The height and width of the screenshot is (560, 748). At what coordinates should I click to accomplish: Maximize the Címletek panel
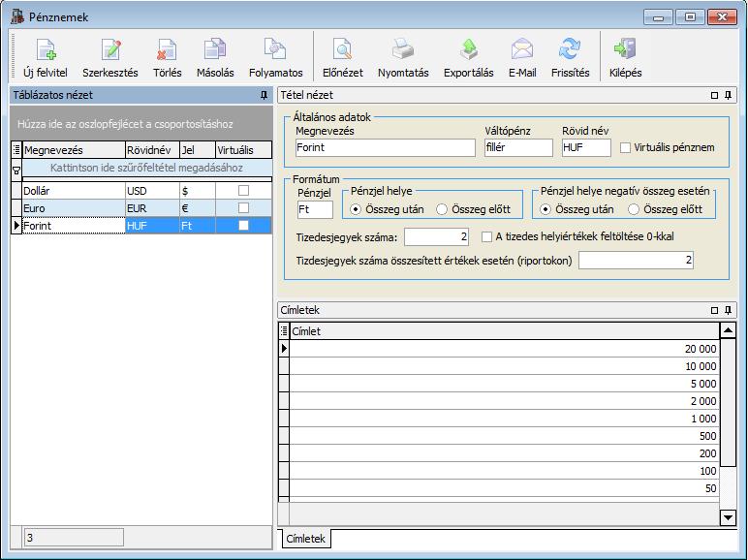tap(715, 310)
